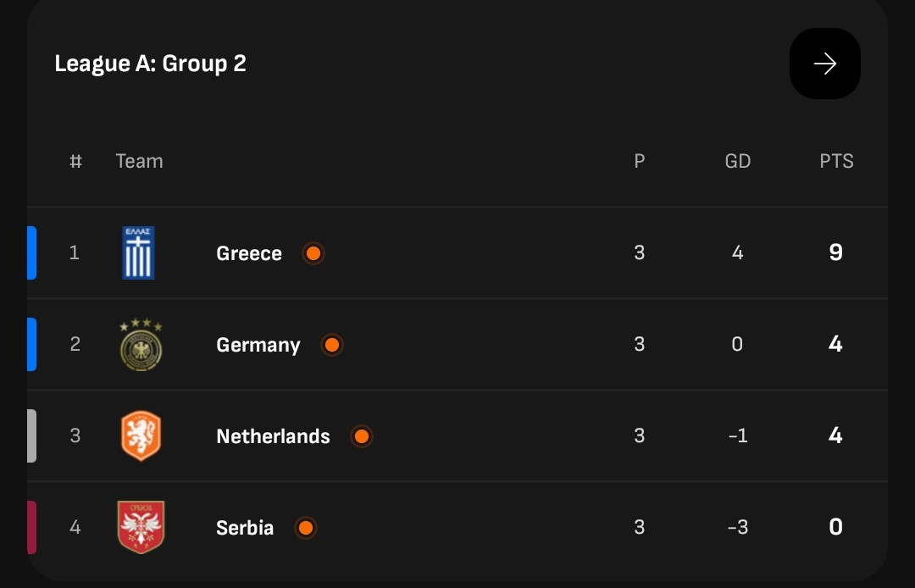Click the League A: Group 2 title
Screen dimensions: 915x588
pyautogui.click(x=151, y=64)
